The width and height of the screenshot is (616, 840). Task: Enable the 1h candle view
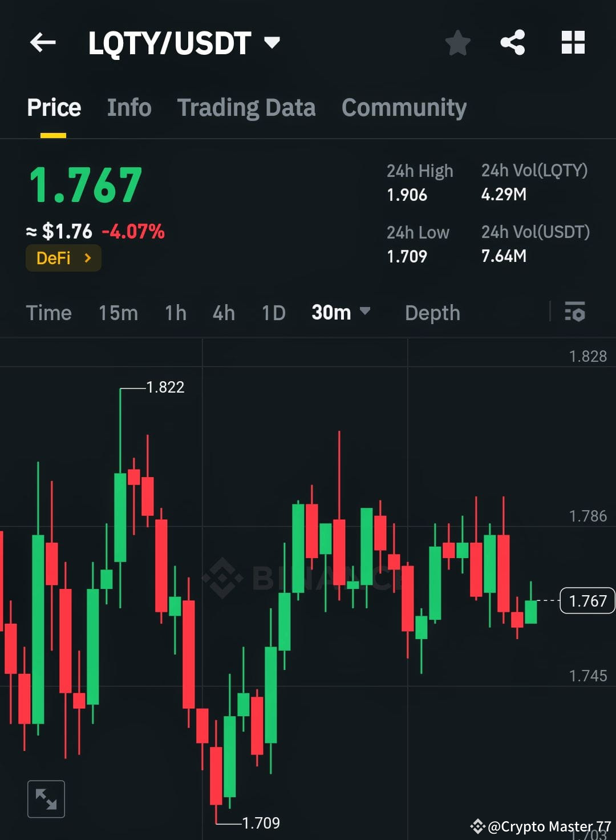pyautogui.click(x=175, y=312)
